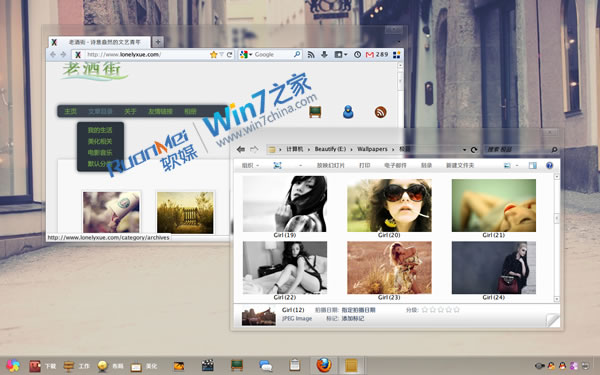The image size is (600, 375).
Task: Toggle the Explorer preview pane icon
Action: [x=533, y=165]
